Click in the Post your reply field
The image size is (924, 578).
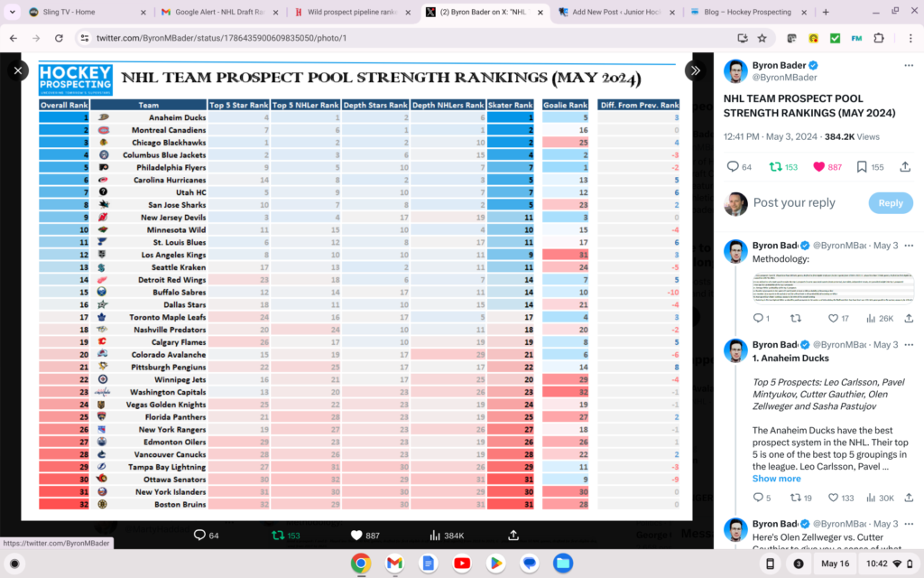coord(808,203)
